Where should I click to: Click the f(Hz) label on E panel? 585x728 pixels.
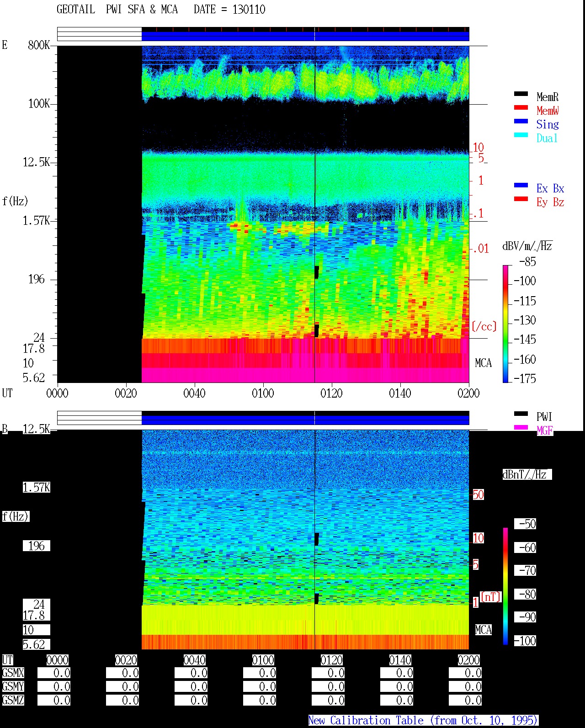pyautogui.click(x=15, y=201)
